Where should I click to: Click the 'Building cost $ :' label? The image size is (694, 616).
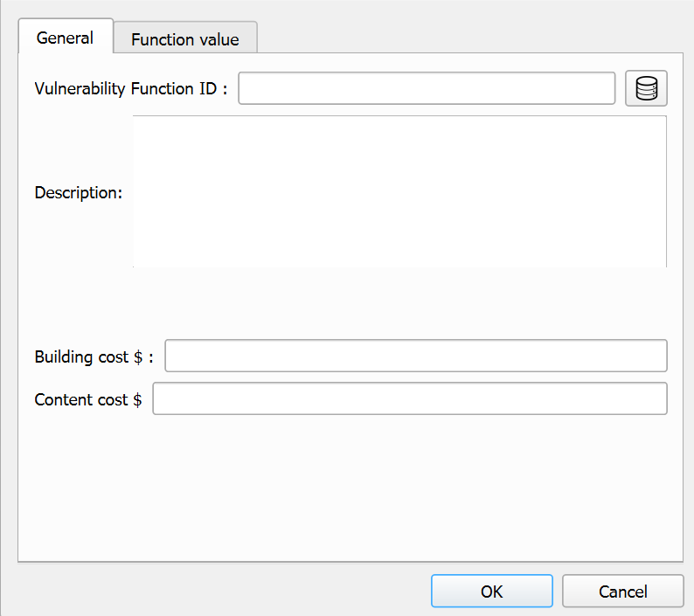click(x=94, y=357)
